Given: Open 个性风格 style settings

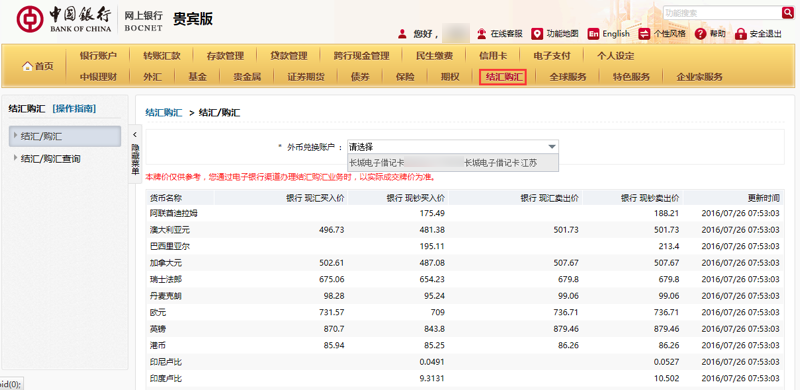Looking at the screenshot, I should (x=662, y=34).
